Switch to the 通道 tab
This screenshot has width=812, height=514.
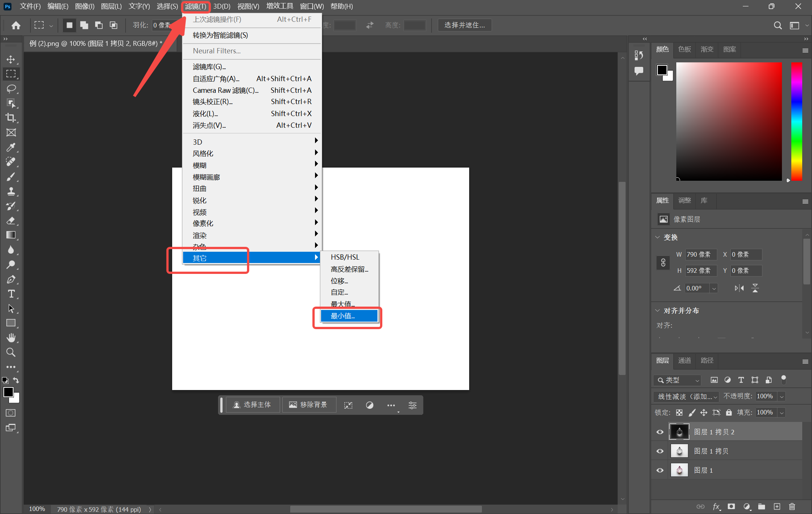(684, 360)
